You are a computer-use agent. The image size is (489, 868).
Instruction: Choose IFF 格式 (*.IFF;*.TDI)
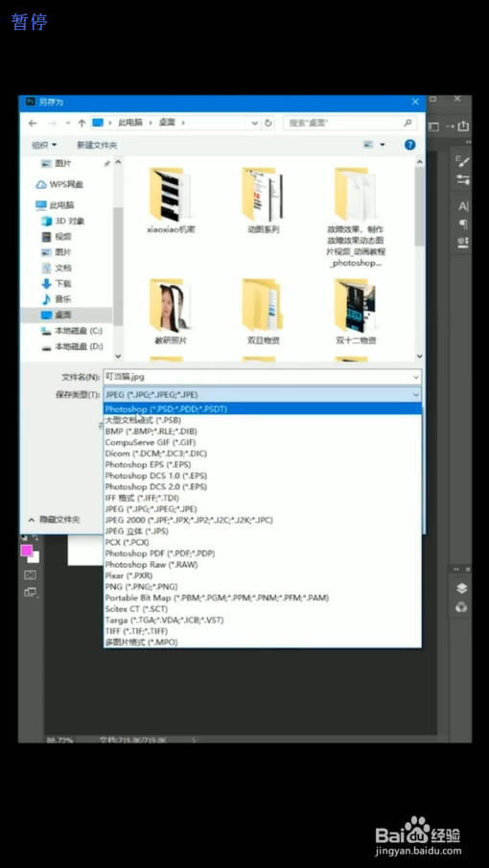pos(262,498)
